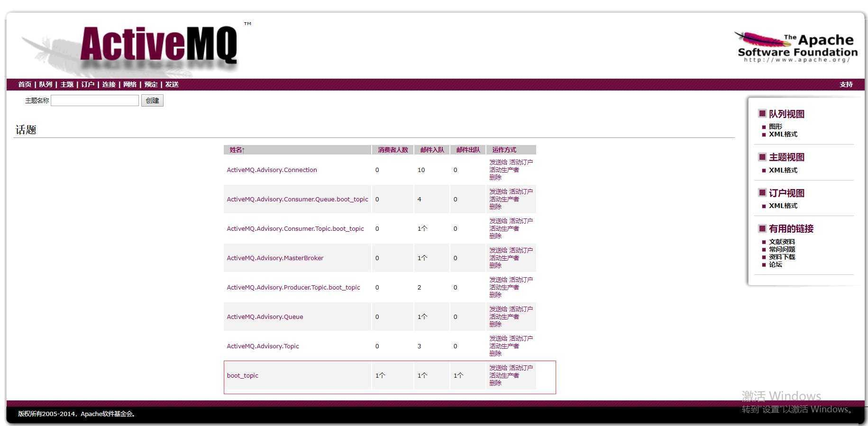Open the 常问问题 link
868x426 pixels.
pos(782,249)
